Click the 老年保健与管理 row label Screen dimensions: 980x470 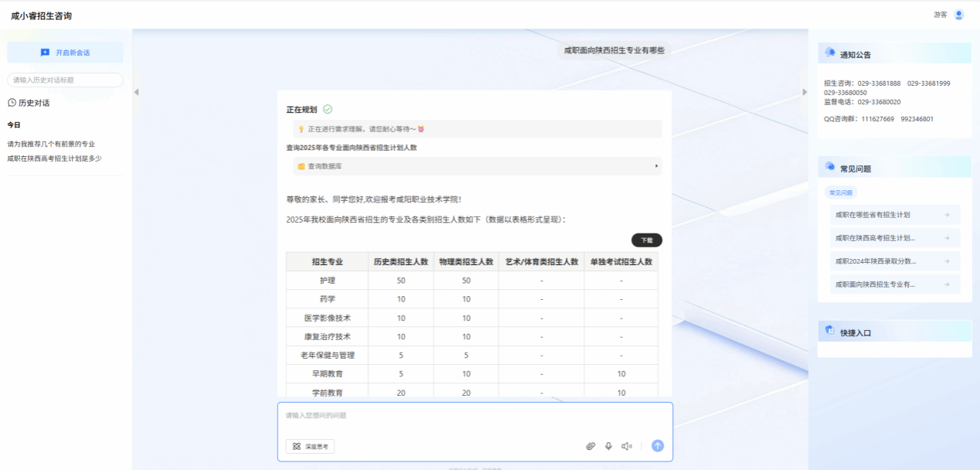coord(328,355)
